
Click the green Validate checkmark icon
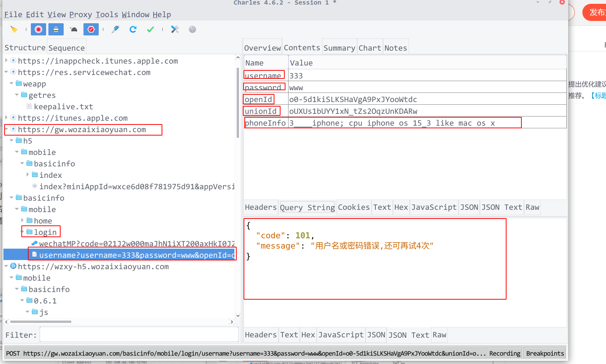coord(151,29)
